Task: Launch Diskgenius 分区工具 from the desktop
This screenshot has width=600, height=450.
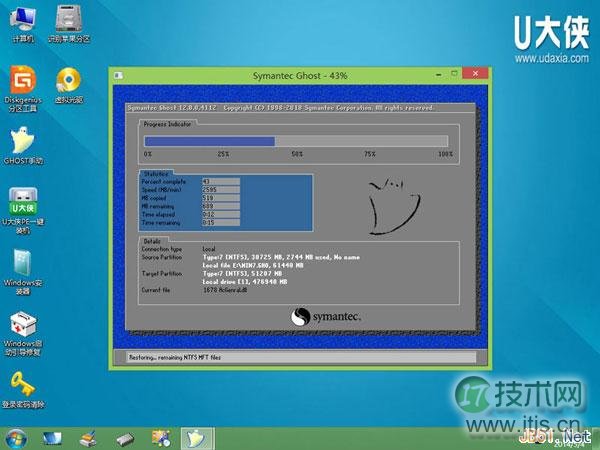Action: [x=23, y=89]
